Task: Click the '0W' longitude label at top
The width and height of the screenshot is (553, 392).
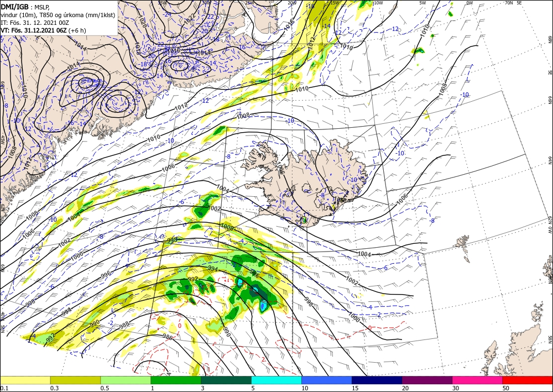Action: (469, 3)
